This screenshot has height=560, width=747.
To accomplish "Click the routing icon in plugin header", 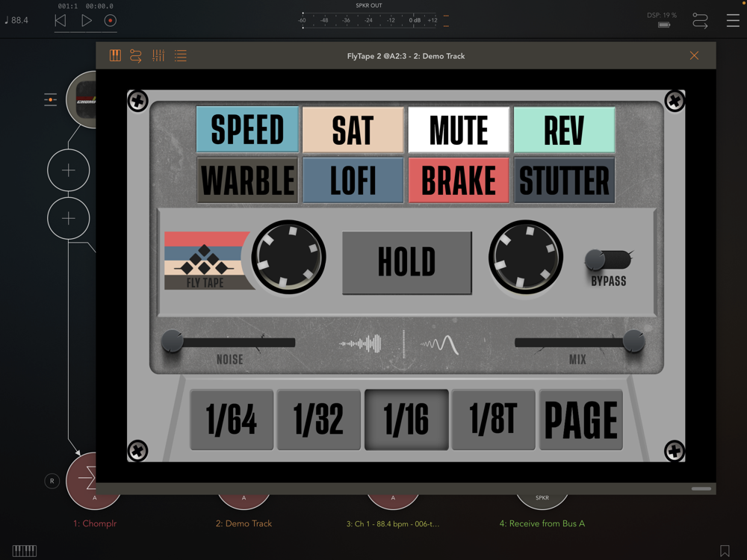I will 136,56.
